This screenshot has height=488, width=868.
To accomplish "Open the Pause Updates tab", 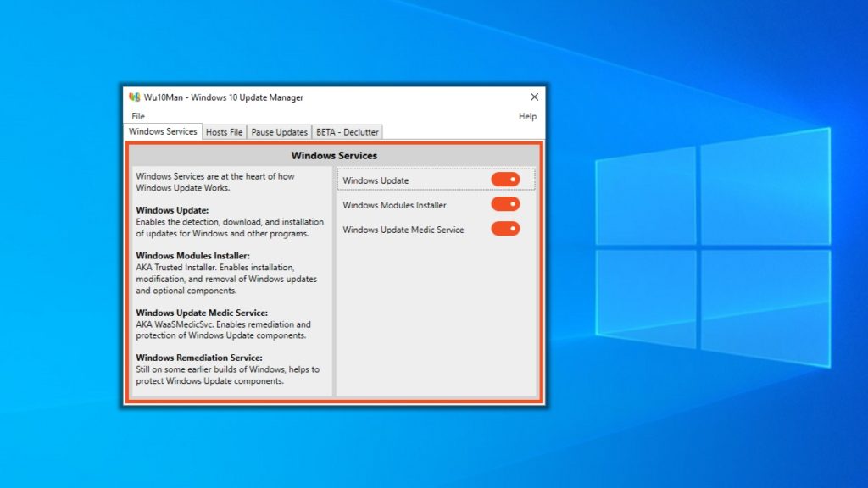I will pyautogui.click(x=280, y=132).
